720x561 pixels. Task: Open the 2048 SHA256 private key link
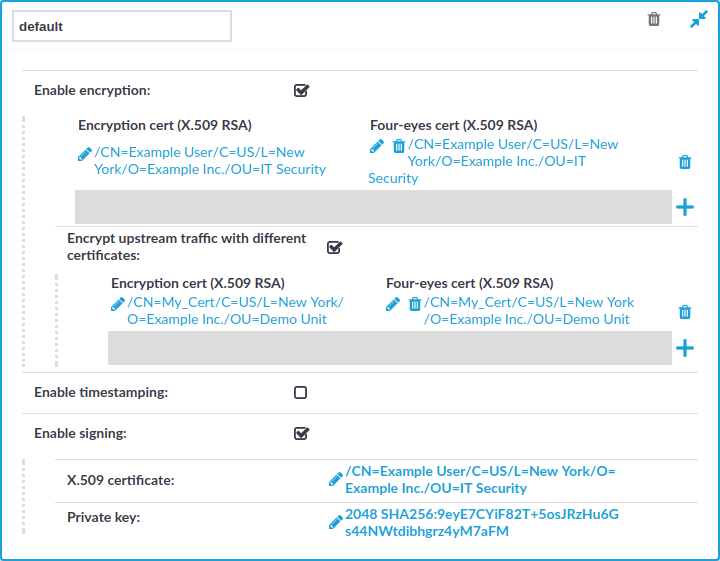click(x=482, y=522)
